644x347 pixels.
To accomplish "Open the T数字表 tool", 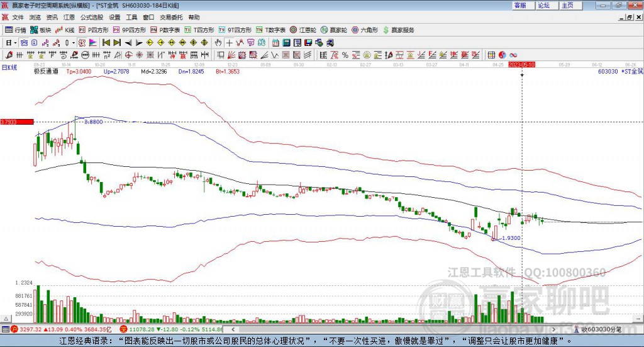I will point(270,30).
